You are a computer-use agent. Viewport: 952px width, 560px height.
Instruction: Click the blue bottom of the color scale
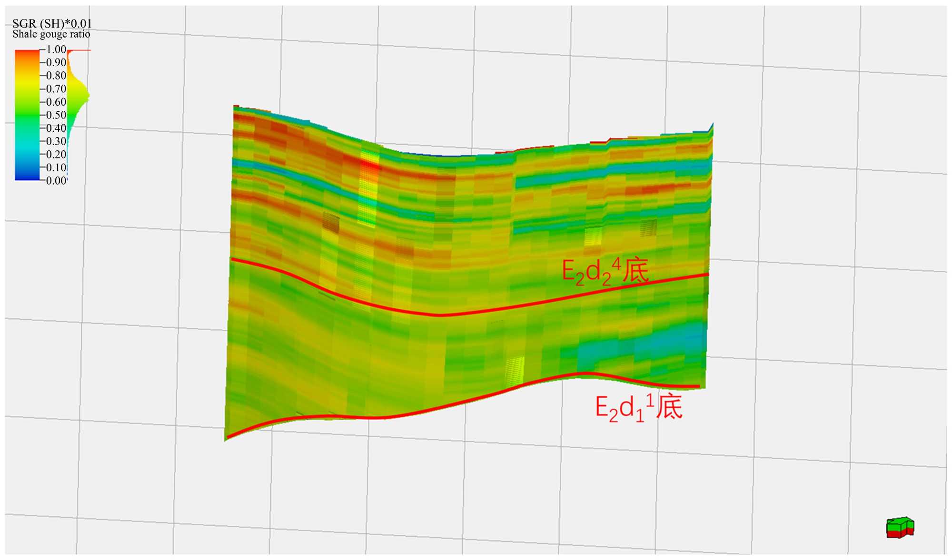[x=27, y=177]
